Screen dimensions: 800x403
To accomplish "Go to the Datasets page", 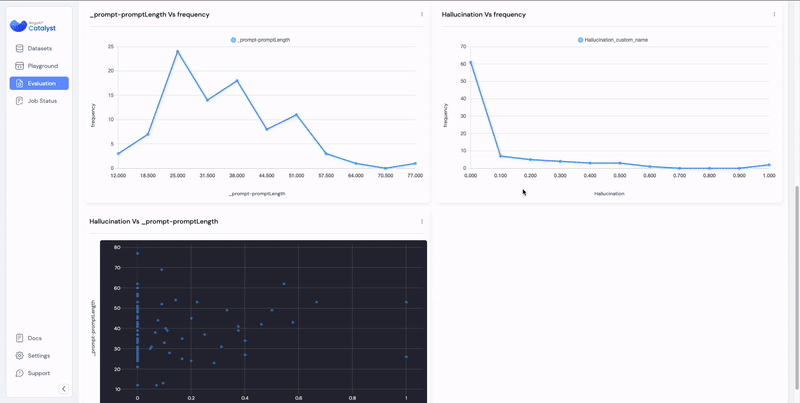I will pos(40,48).
